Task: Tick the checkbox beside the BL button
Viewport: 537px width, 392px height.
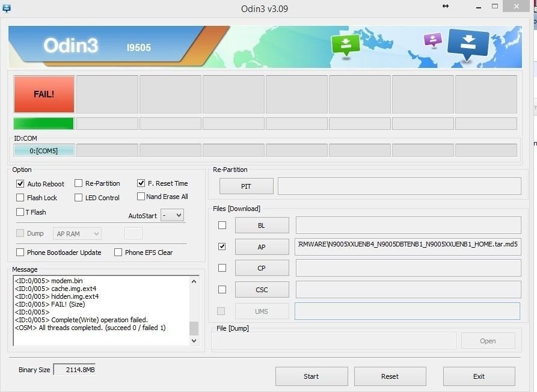Action: pos(222,225)
